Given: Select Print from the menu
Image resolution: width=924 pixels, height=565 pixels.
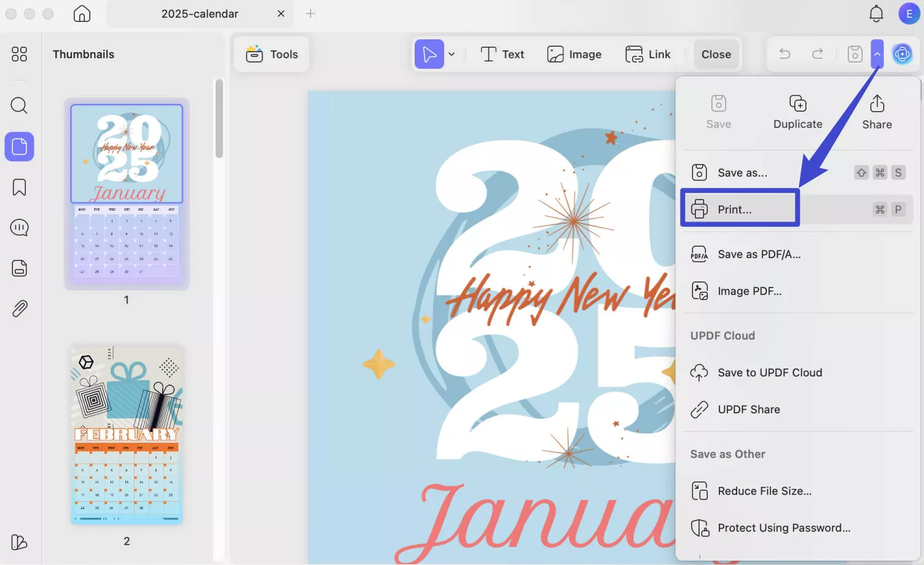Looking at the screenshot, I should pyautogui.click(x=736, y=209).
